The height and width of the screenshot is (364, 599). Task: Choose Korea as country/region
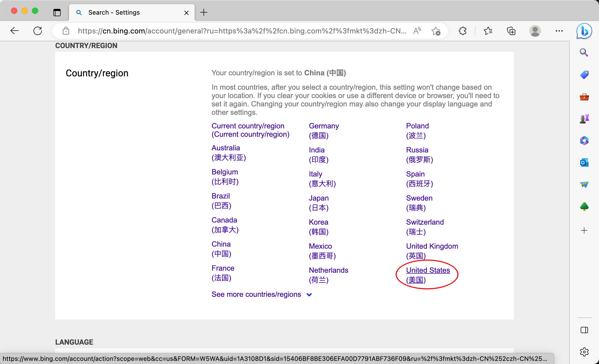coord(319,227)
